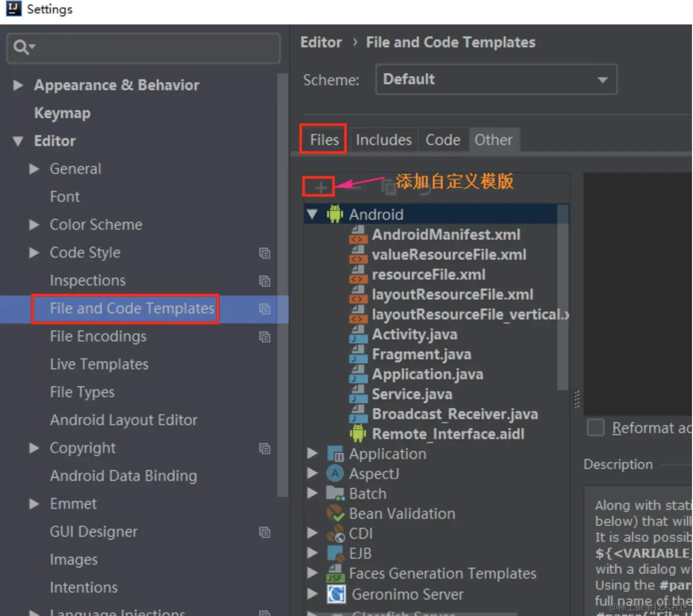Click the Remote_Interface.aidl Android icon
Image resolution: width=693 pixels, height=616 pixels.
pos(358,434)
